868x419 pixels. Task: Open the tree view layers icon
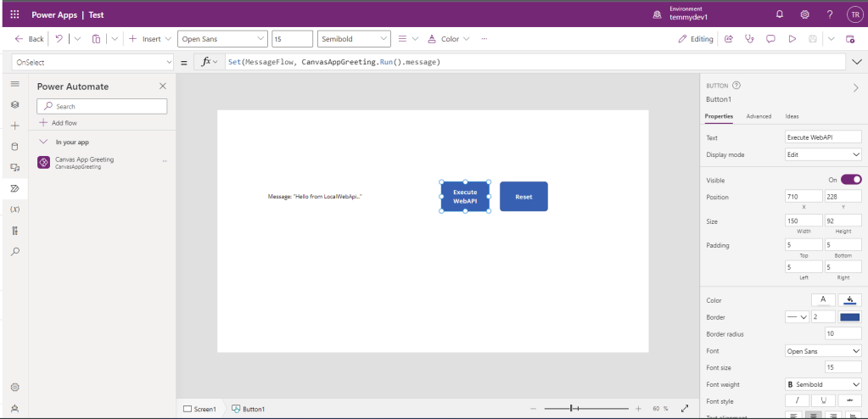pyautogui.click(x=15, y=104)
